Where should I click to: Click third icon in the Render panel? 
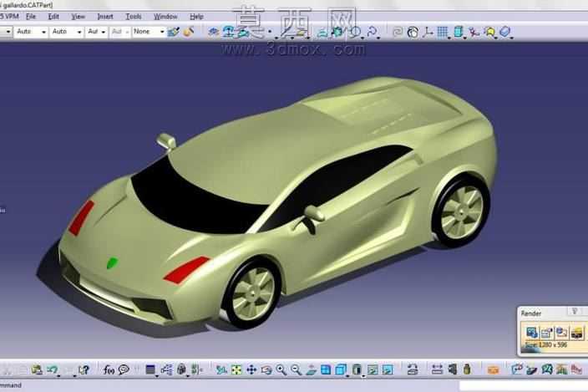coord(561,333)
